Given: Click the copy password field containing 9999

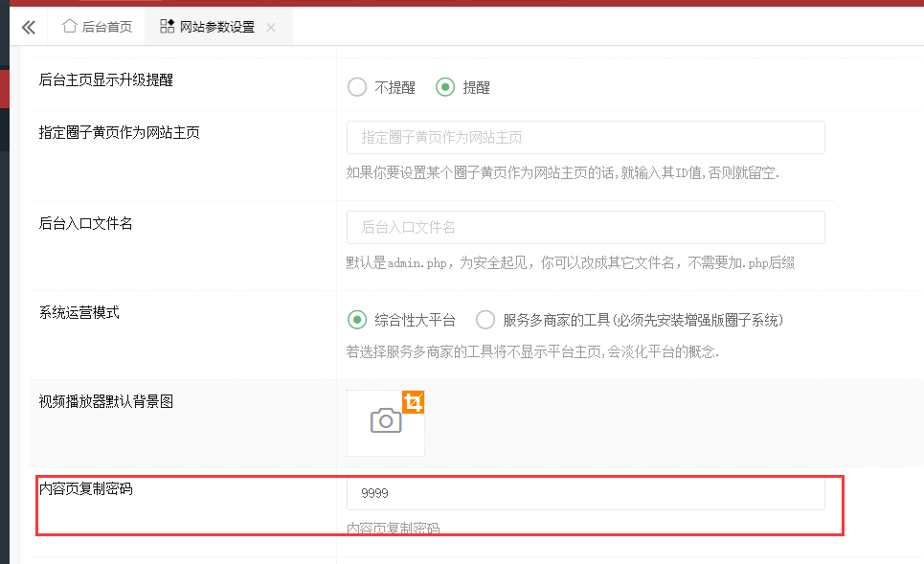Looking at the screenshot, I should coord(585,494).
